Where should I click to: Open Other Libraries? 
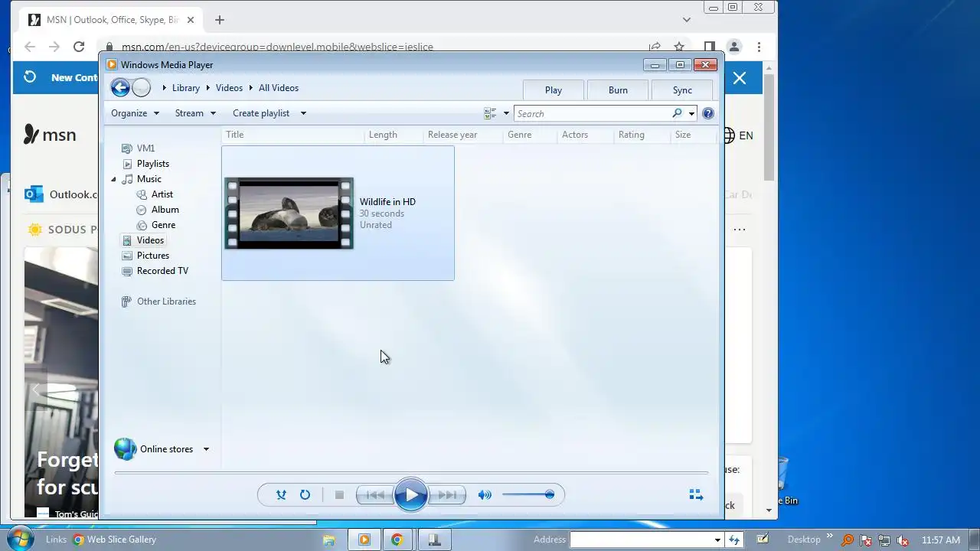pos(159,302)
